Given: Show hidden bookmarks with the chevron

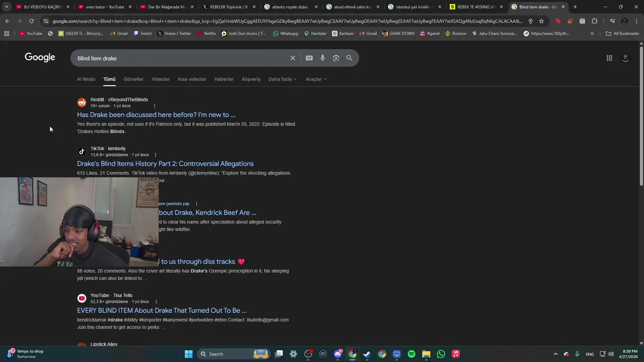Looking at the screenshot, I should click(592, 33).
